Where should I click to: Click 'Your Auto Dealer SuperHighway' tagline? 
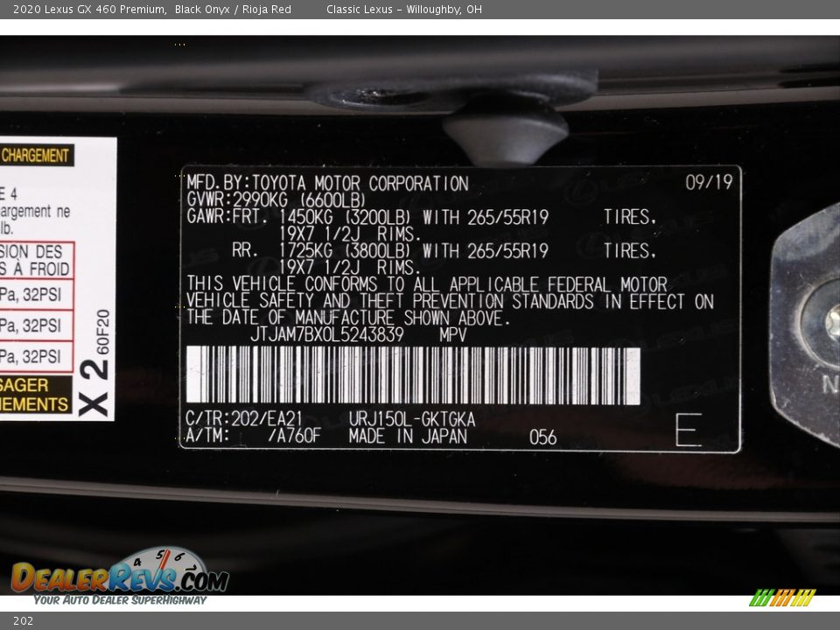point(120,600)
